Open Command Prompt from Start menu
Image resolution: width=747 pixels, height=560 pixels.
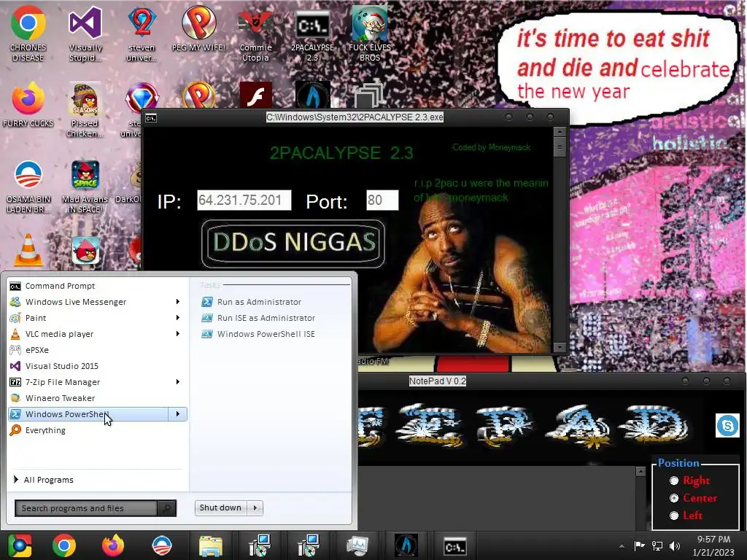click(98, 286)
